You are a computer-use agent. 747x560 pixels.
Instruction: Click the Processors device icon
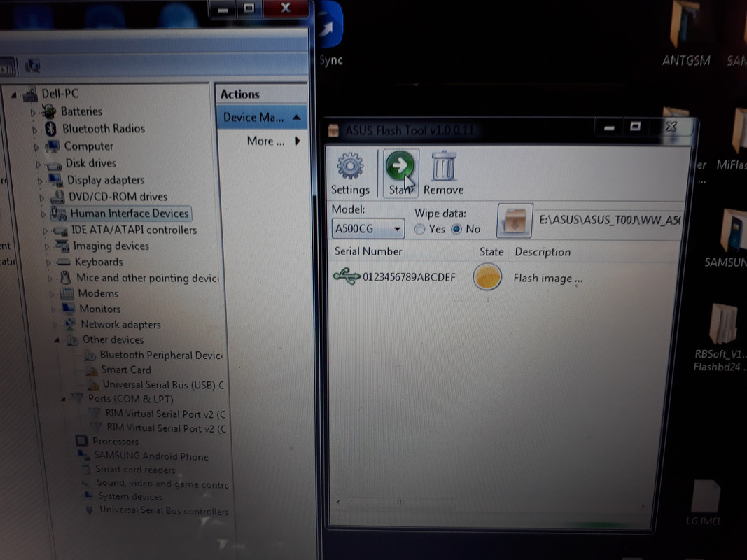point(81,441)
